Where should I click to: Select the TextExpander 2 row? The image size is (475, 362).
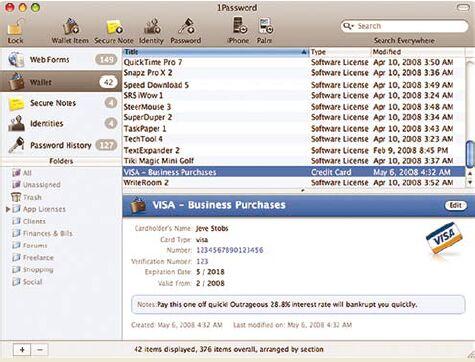294,150
